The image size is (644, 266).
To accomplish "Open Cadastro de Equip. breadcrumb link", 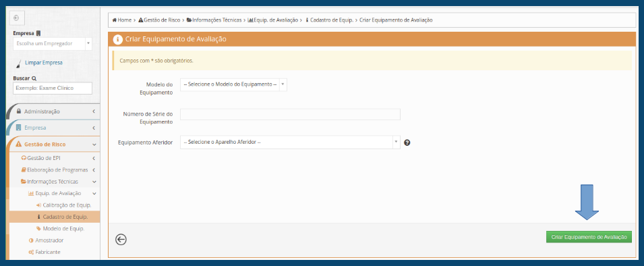I will point(332,20).
